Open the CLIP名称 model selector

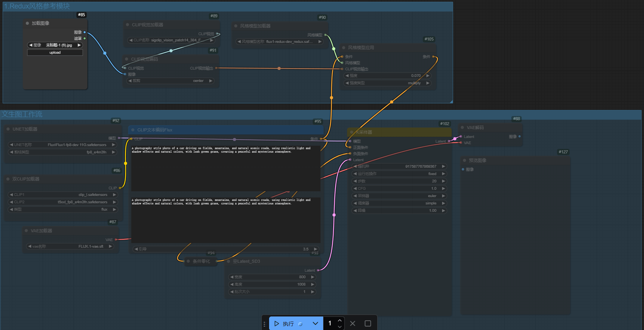point(171,40)
